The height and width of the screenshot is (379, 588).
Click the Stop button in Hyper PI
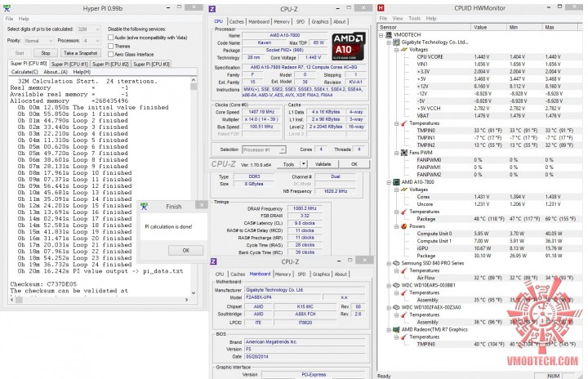pyautogui.click(x=46, y=53)
